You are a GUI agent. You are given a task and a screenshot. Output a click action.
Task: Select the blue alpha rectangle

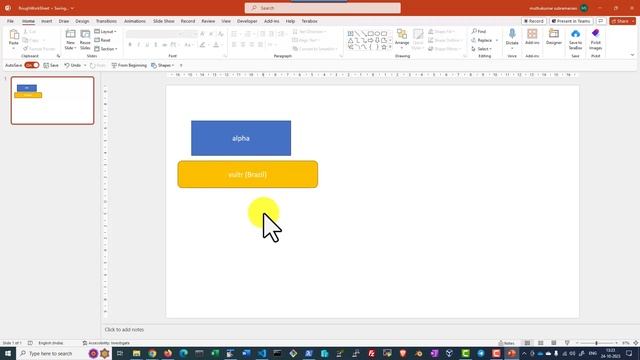(x=241, y=138)
